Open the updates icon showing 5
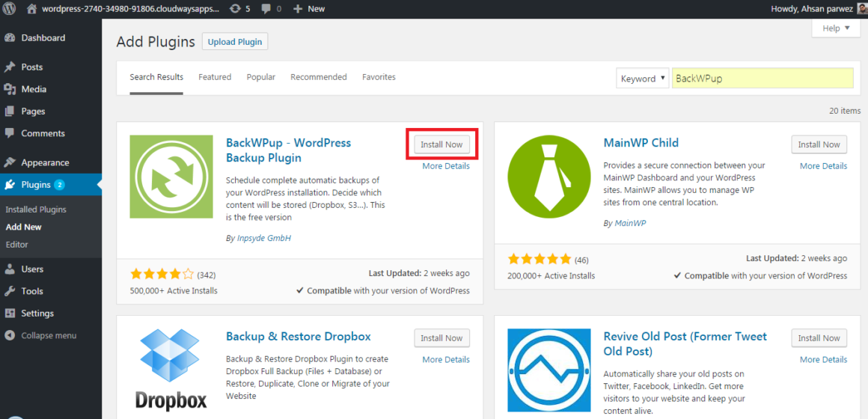 [235, 9]
